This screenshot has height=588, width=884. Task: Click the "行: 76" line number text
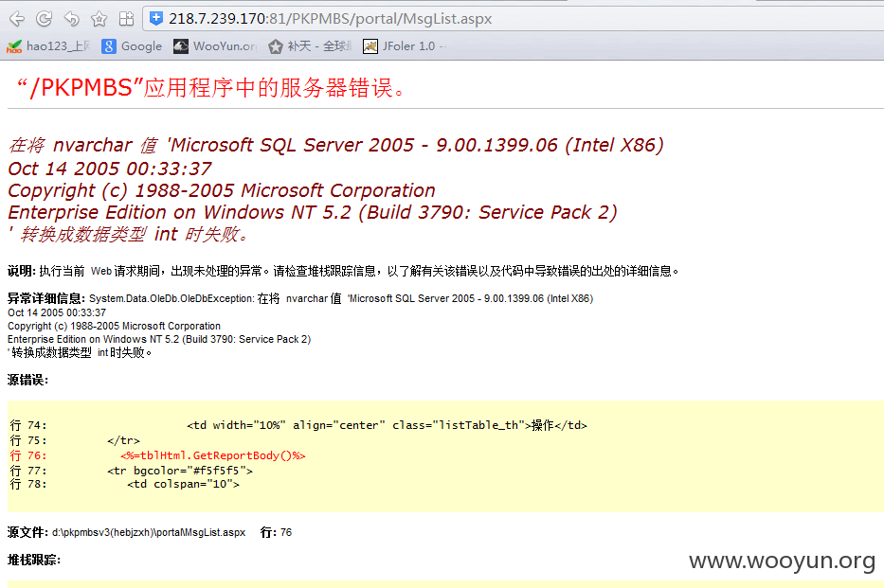[x=277, y=532]
